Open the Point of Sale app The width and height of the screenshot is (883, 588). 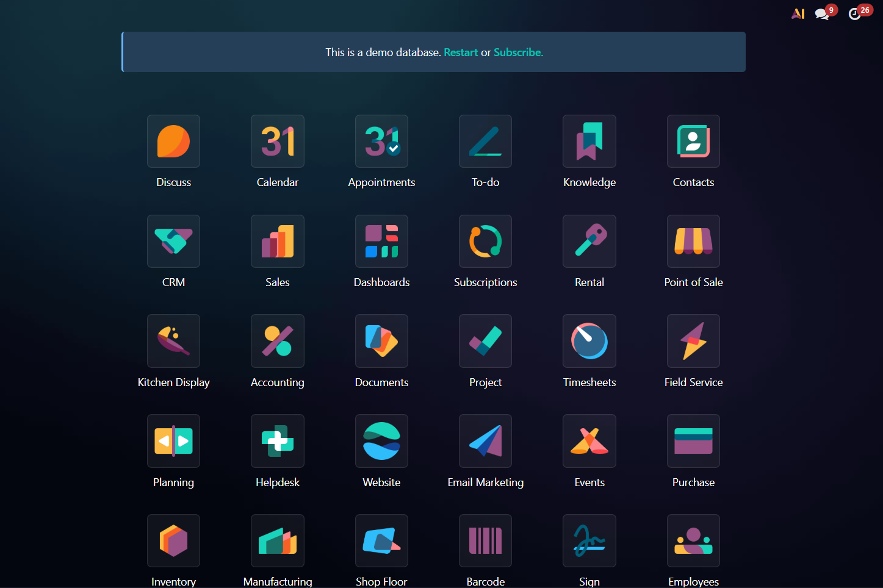[693, 242]
